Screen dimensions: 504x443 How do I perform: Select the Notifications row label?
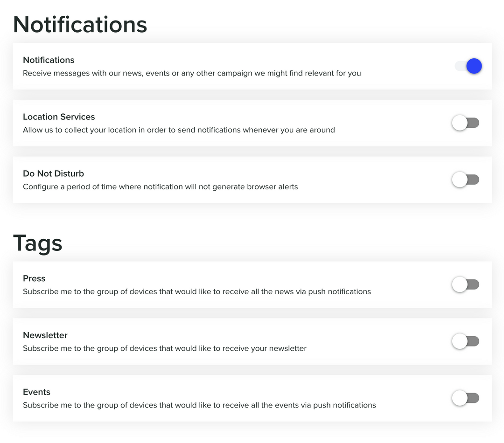click(49, 60)
